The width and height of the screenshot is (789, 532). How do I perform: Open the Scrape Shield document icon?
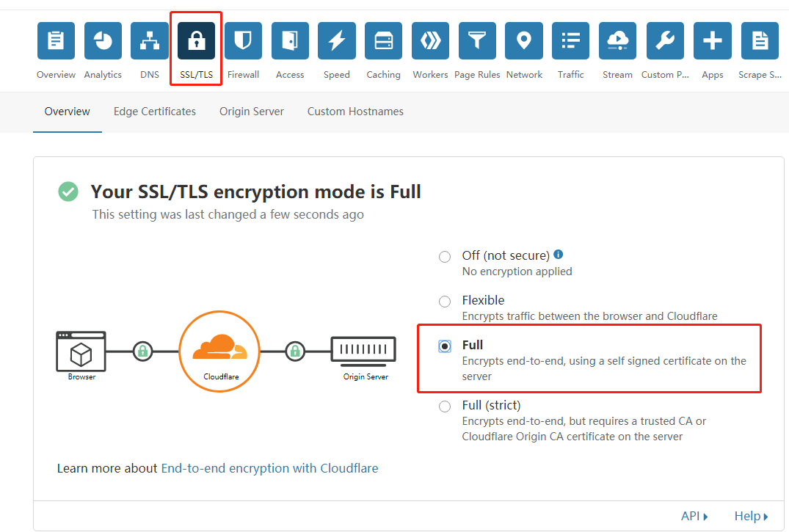point(760,40)
